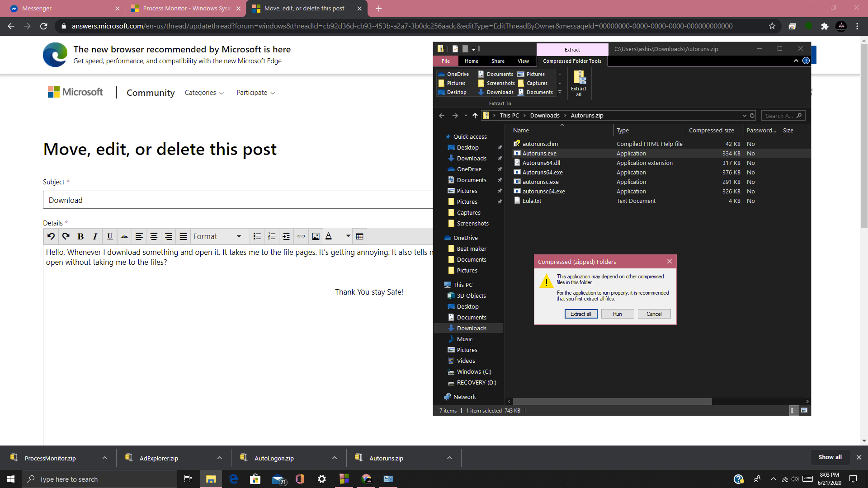Click the Microsoft logo link

coord(75,92)
